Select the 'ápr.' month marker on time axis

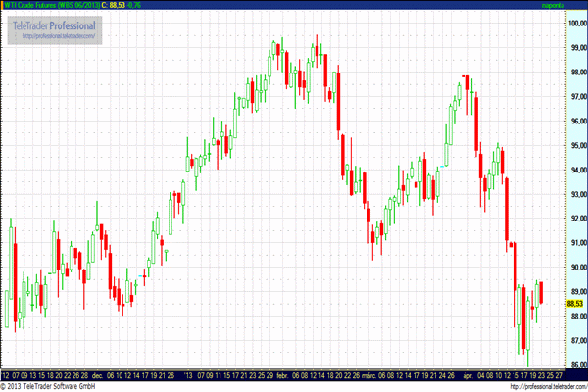(466, 374)
